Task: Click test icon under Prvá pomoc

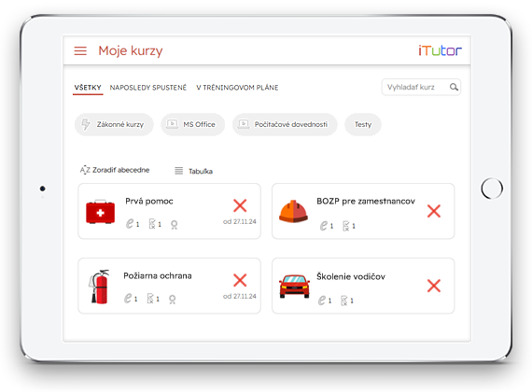Action: pos(152,224)
